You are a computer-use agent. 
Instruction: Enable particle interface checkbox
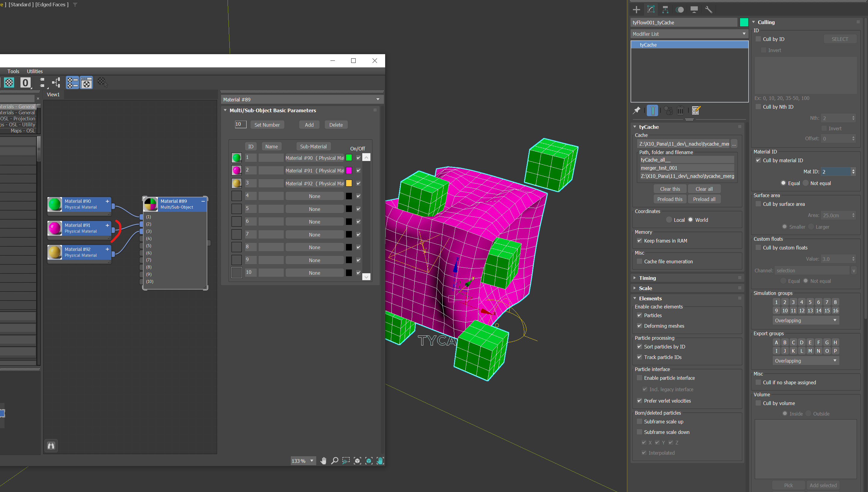tap(639, 378)
